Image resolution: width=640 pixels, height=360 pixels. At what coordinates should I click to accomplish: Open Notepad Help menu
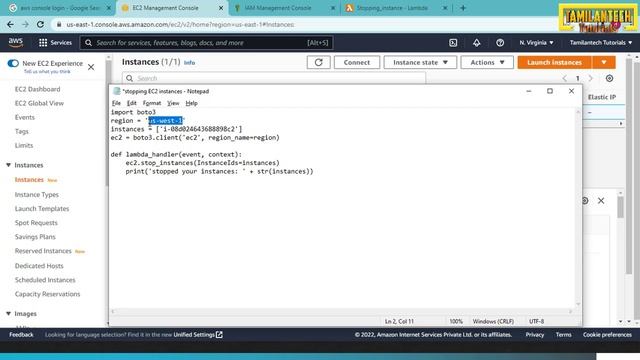[x=191, y=103]
